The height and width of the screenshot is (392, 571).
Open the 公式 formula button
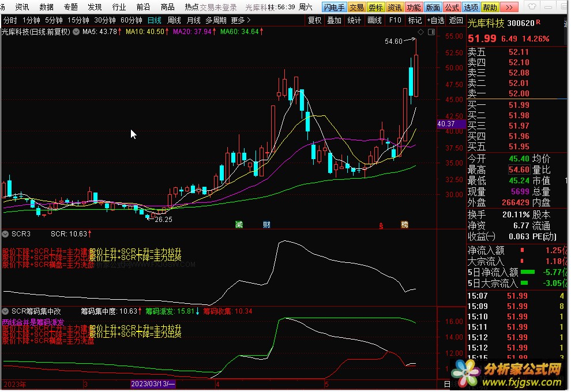[452, 7]
